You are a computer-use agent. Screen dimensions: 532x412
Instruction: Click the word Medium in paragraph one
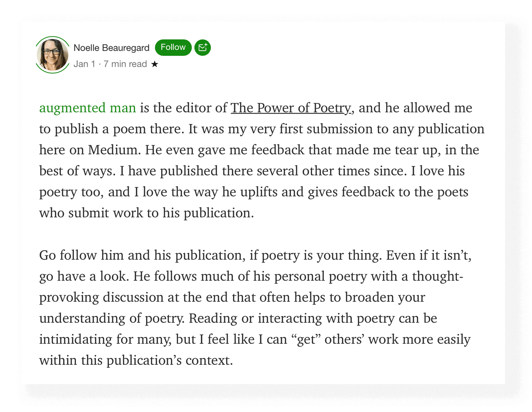pyautogui.click(x=113, y=150)
